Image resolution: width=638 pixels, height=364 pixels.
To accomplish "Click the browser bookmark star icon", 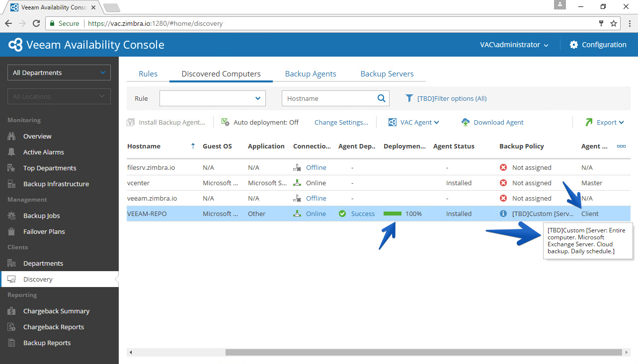I will tap(614, 23).
